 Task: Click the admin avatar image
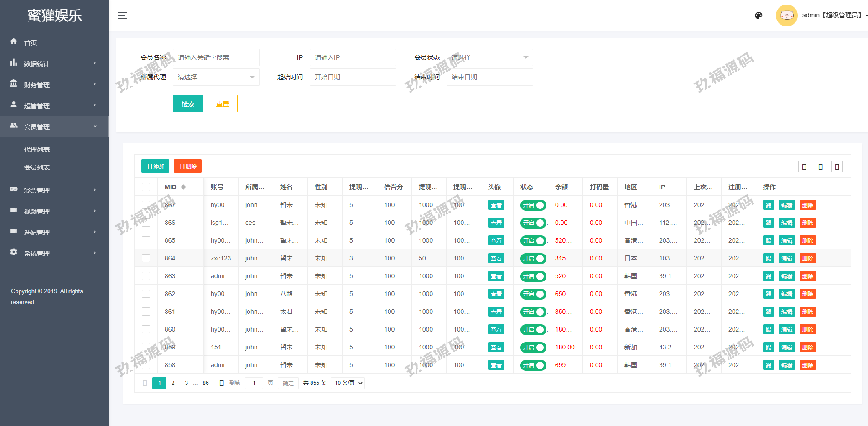(x=786, y=16)
